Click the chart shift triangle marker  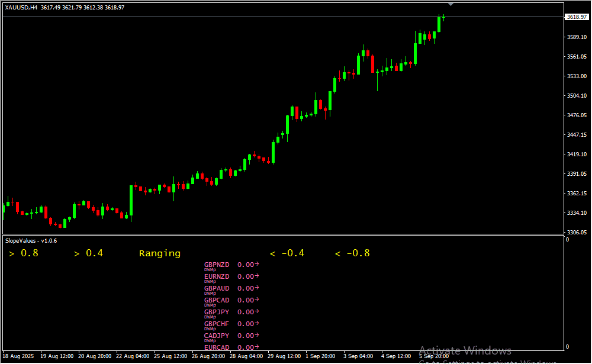451,4
